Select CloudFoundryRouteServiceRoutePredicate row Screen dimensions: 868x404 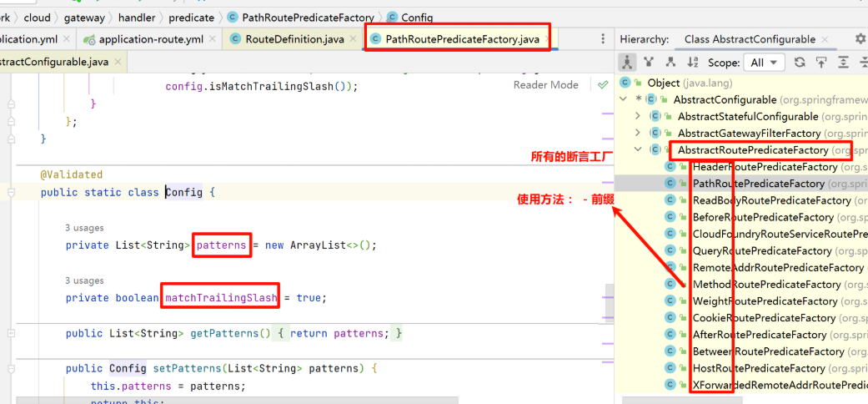(x=740, y=234)
